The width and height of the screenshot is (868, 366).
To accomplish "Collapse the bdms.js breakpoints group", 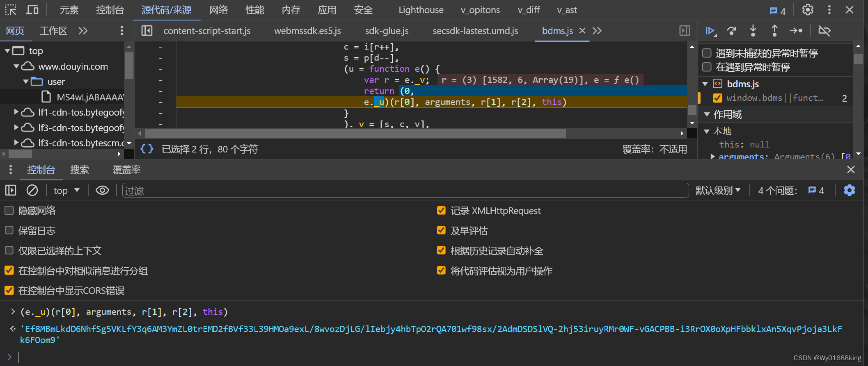I will (705, 84).
